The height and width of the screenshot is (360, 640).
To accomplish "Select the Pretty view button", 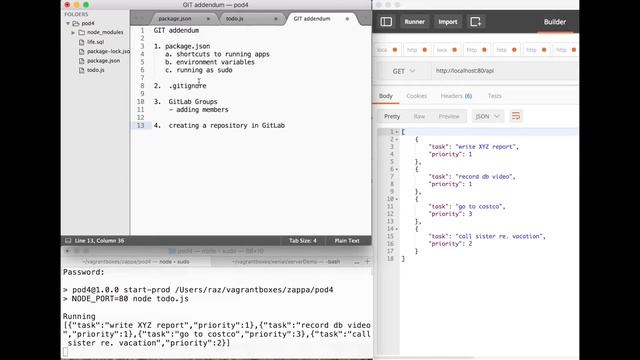I will [392, 116].
